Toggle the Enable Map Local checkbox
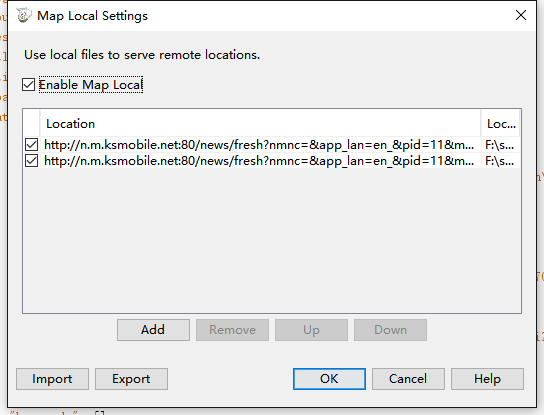 pyautogui.click(x=28, y=85)
